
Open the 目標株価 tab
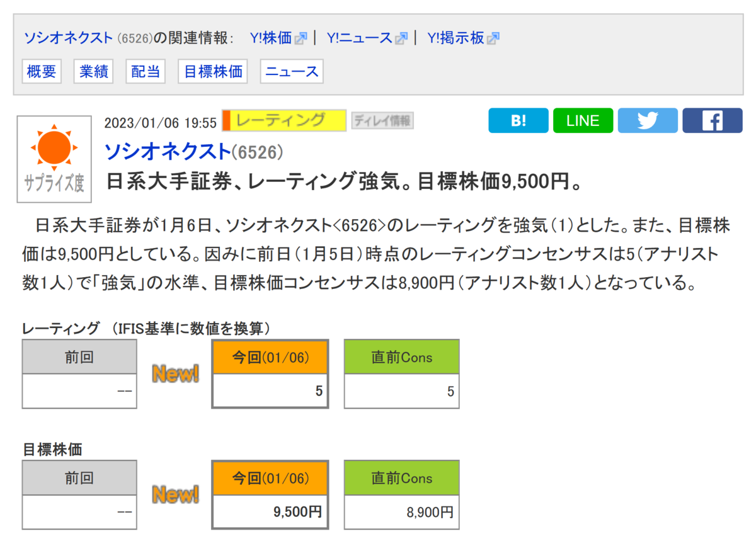tap(213, 71)
